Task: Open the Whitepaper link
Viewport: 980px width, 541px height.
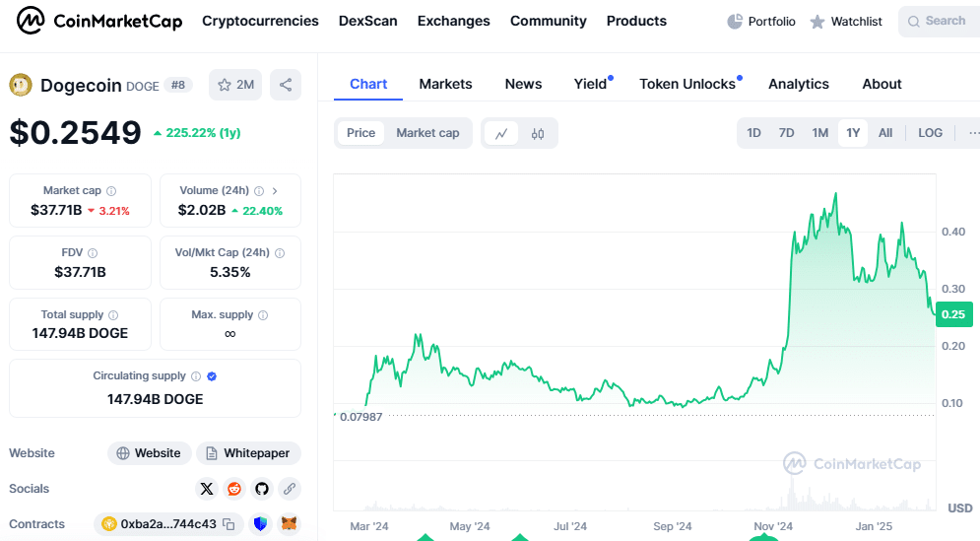Action: (x=248, y=453)
